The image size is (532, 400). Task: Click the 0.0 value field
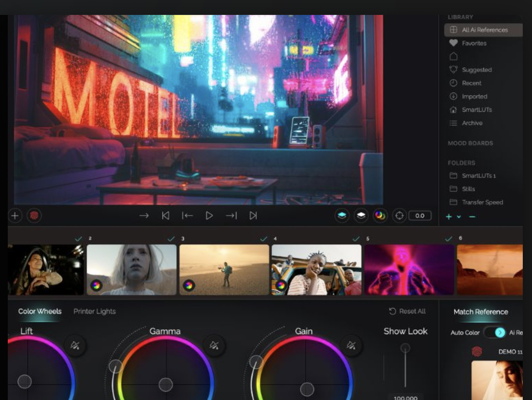420,216
